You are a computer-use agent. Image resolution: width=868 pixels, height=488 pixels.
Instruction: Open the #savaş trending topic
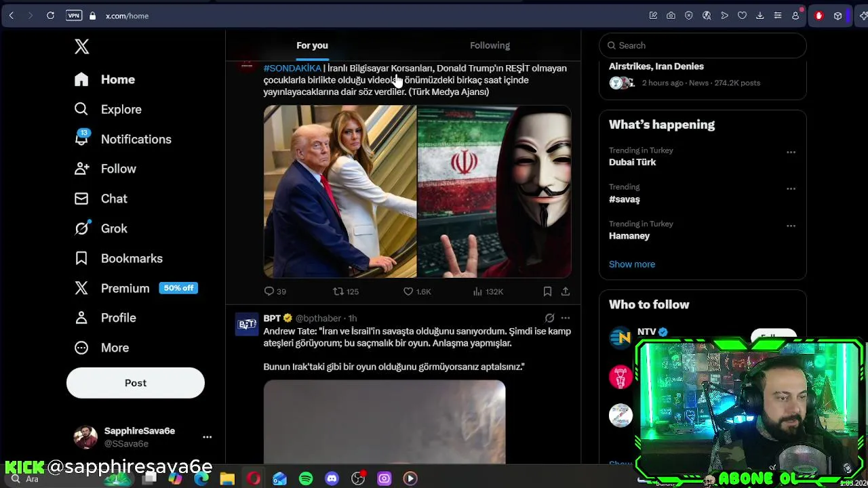coord(625,199)
